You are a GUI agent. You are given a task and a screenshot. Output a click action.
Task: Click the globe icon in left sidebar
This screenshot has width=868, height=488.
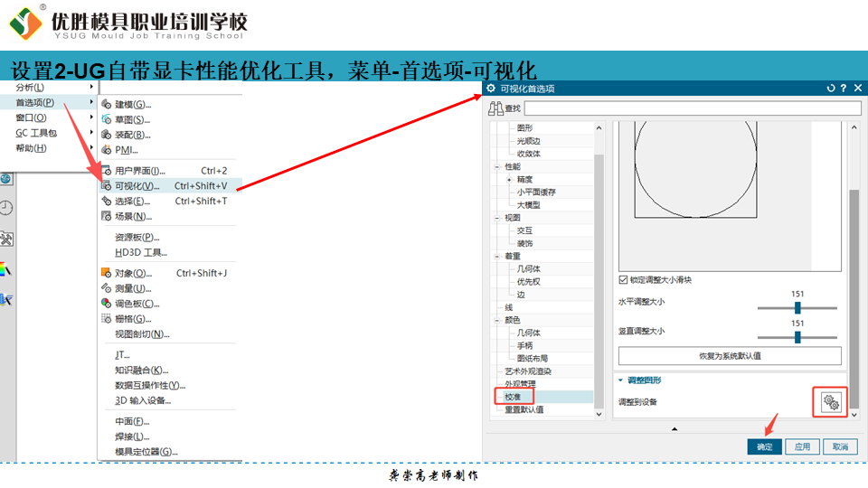[x=5, y=179]
